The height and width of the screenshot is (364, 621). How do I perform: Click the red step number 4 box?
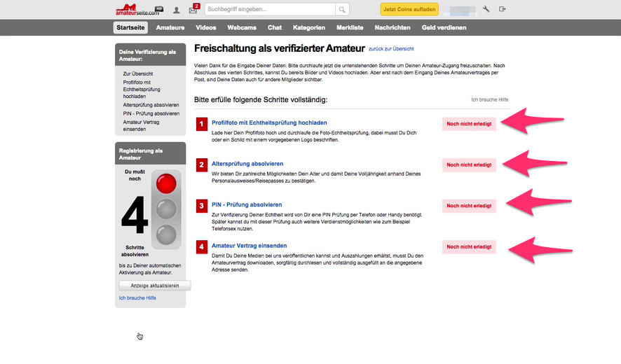pyautogui.click(x=202, y=247)
